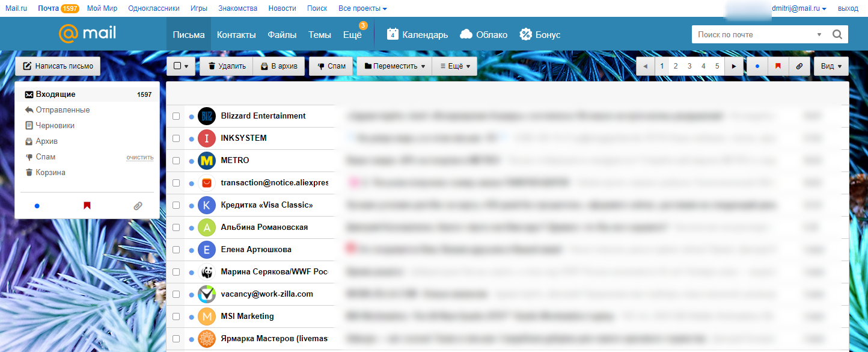Image resolution: width=868 pixels, height=352 pixels.
Task: Go to page 3 of inbox
Action: pyautogui.click(x=689, y=66)
